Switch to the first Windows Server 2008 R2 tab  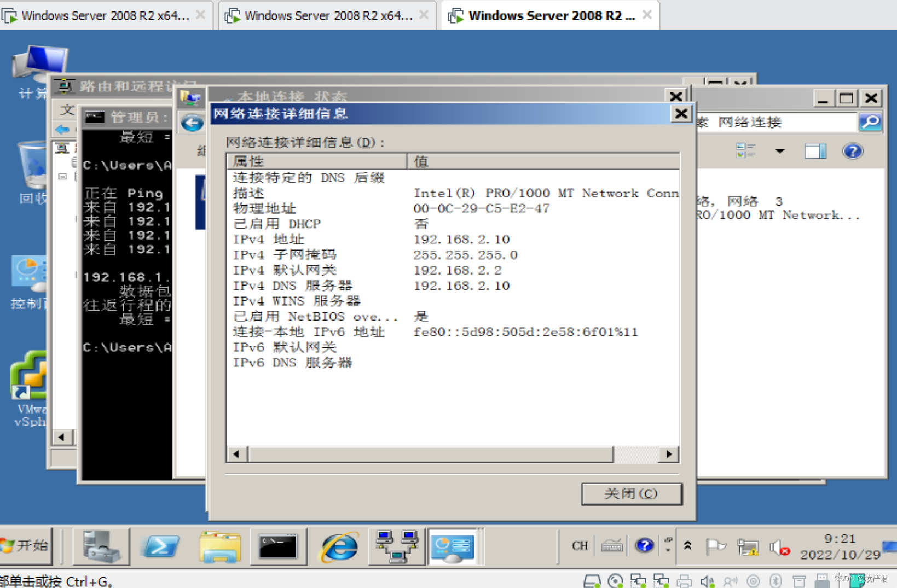click(106, 15)
